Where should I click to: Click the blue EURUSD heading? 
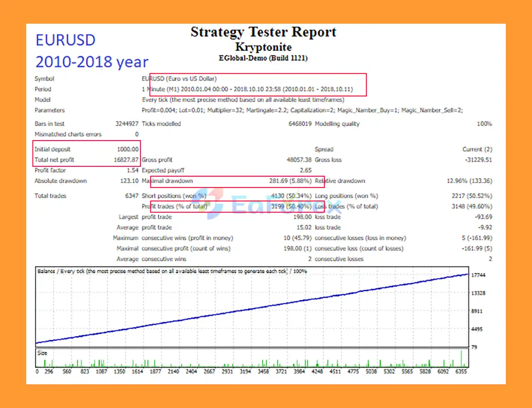pyautogui.click(x=66, y=40)
